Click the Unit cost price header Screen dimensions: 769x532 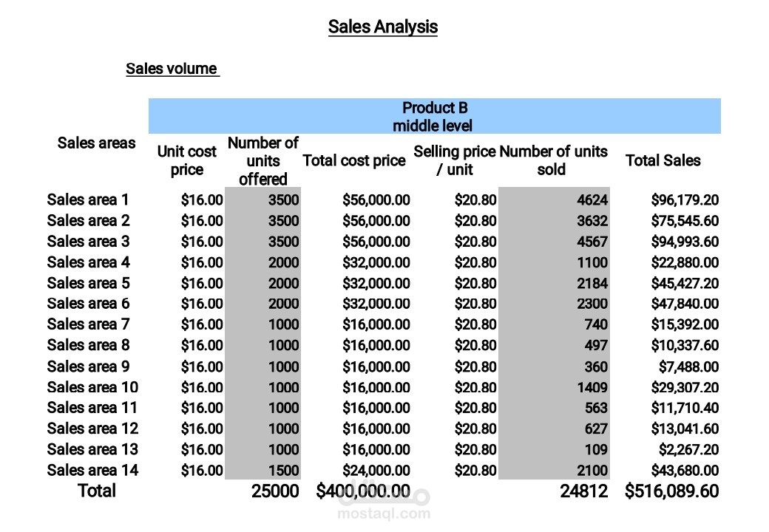pos(186,160)
